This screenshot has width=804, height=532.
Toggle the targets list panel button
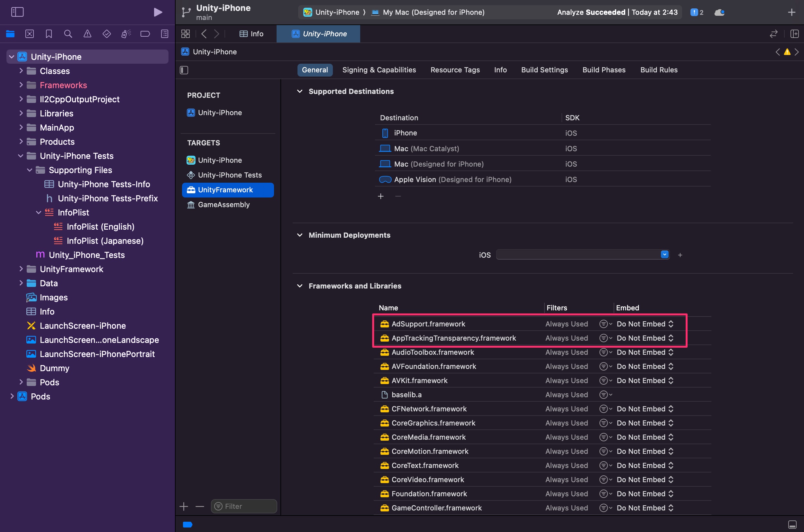tap(184, 70)
